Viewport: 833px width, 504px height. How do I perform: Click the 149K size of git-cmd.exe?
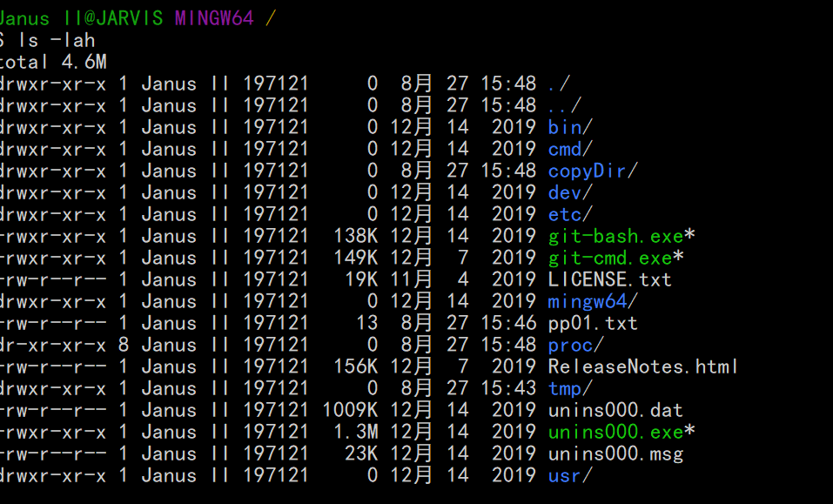[355, 259]
